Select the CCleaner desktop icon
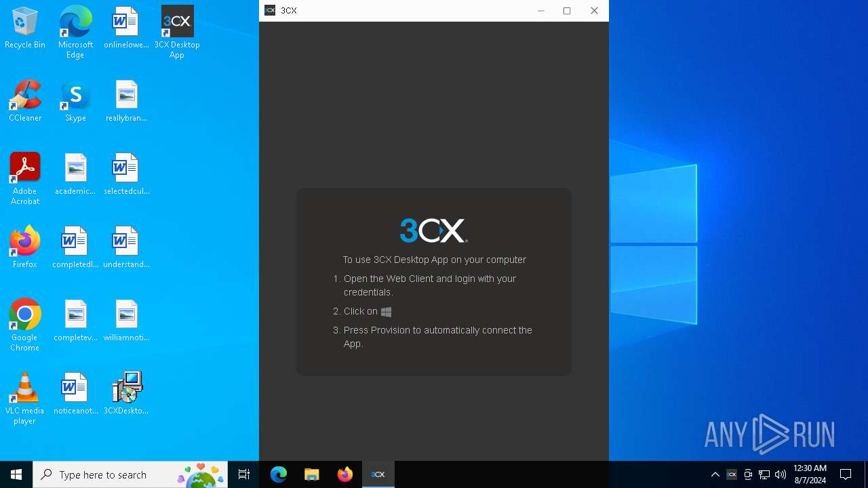This screenshot has width=868, height=488. click(x=25, y=101)
